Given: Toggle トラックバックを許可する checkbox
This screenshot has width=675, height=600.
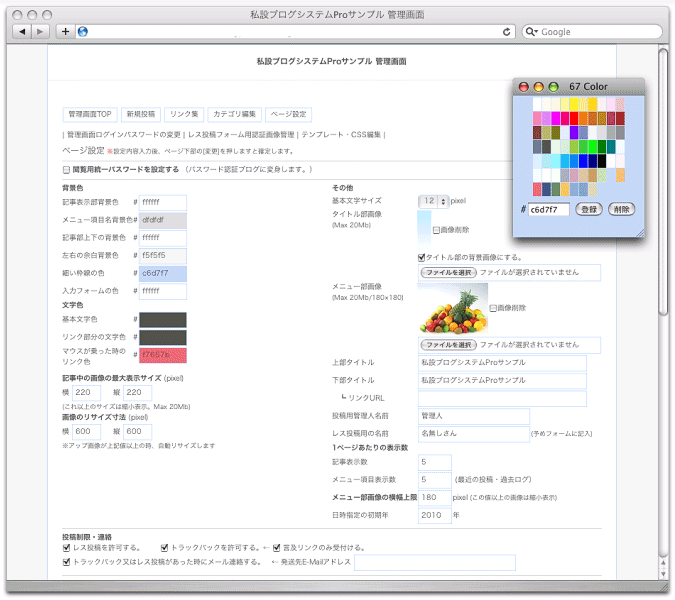Looking at the screenshot, I should tap(164, 548).
